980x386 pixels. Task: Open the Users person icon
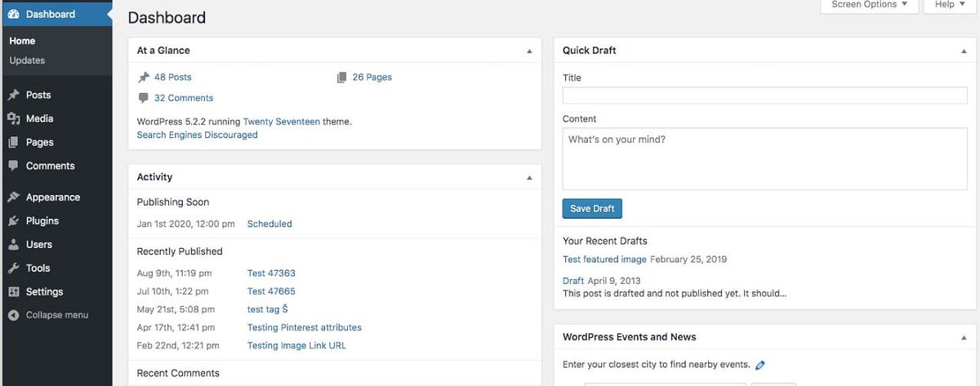click(13, 245)
